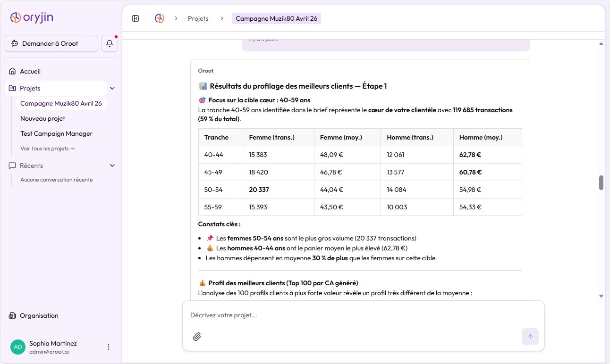This screenshot has height=364, width=610.
Task: Click the Accueil home icon
Action: [x=12, y=71]
